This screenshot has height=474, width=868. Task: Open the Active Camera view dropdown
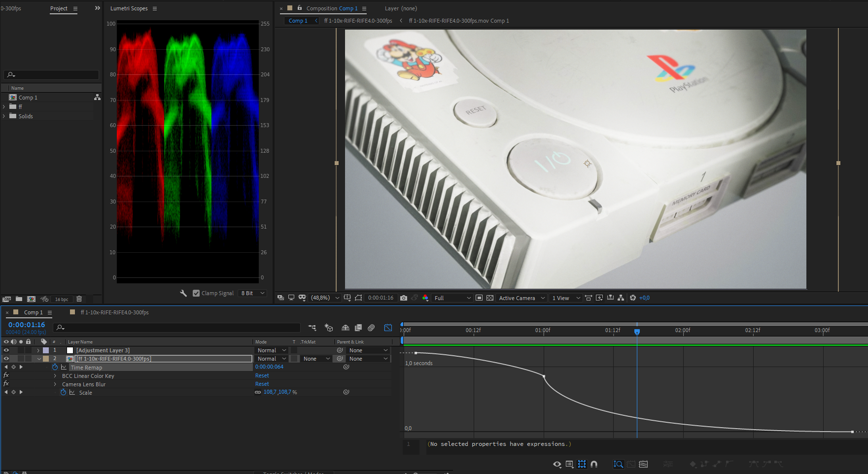521,298
